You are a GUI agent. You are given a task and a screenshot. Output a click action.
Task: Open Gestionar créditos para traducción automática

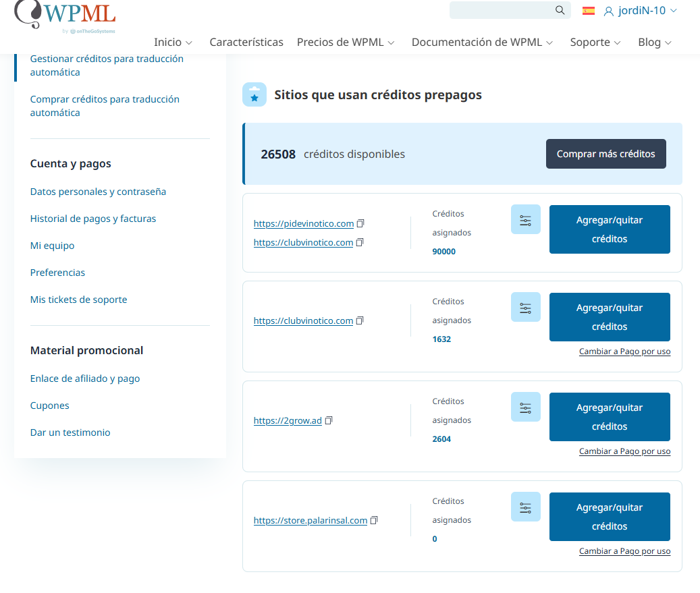107,65
